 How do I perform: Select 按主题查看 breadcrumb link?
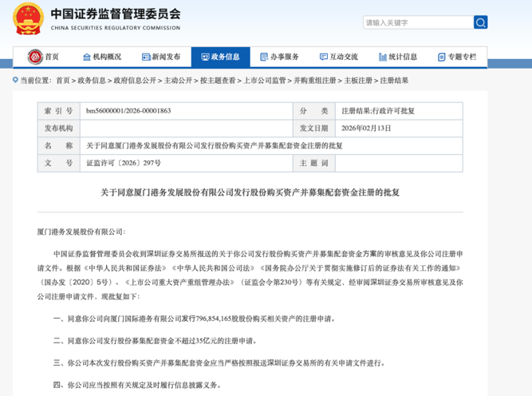pyautogui.click(x=218, y=81)
